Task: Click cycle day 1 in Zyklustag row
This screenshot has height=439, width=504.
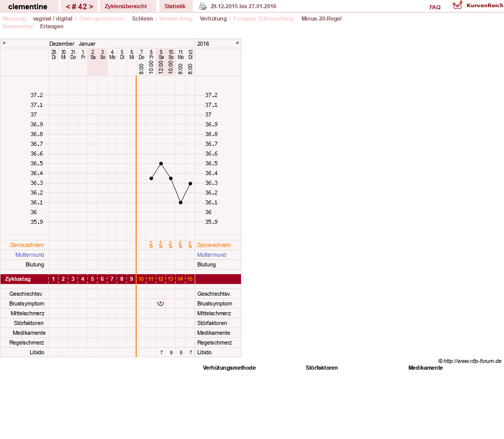Action: point(53,279)
